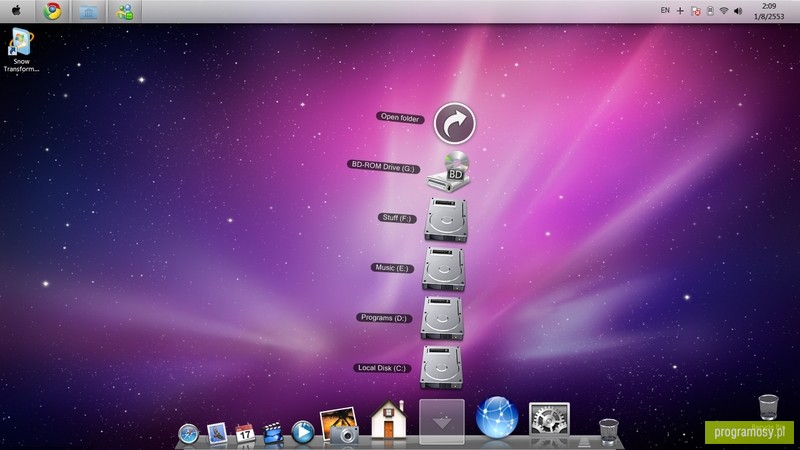The width and height of the screenshot is (800, 450).
Task: Launch the QuickTime player dock icon
Action: [x=303, y=432]
